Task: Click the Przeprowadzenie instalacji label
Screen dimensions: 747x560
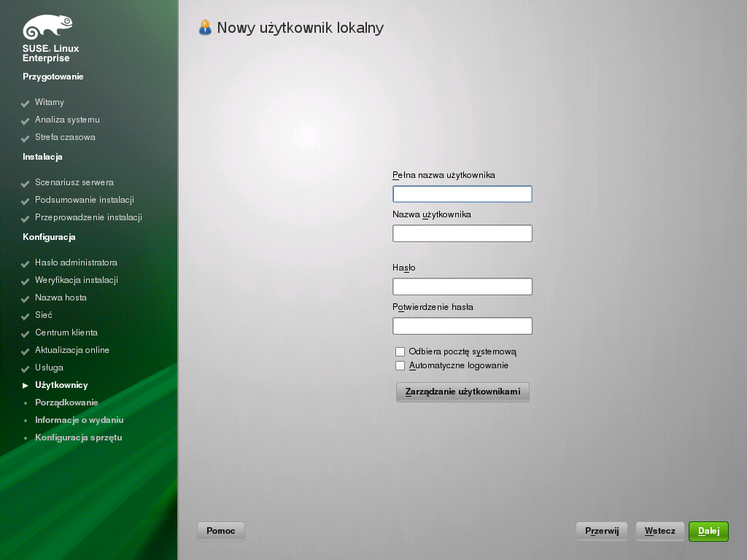Action: (88, 217)
